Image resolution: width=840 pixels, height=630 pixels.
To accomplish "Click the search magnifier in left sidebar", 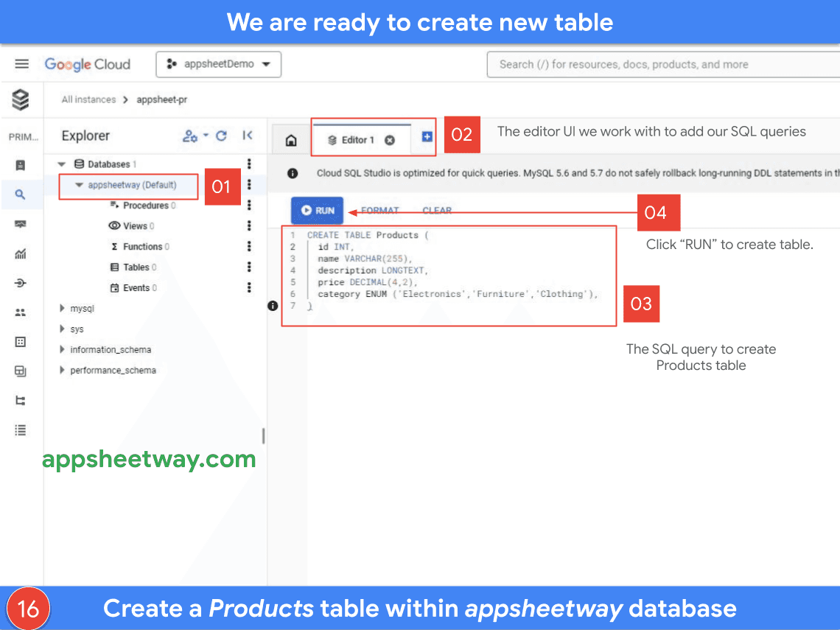I will coord(21,195).
